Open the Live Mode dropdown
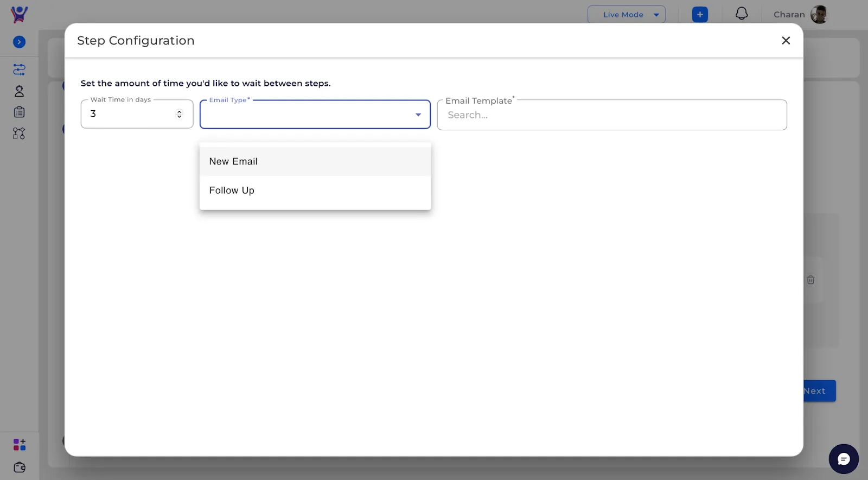The height and width of the screenshot is (480, 868). (x=627, y=15)
